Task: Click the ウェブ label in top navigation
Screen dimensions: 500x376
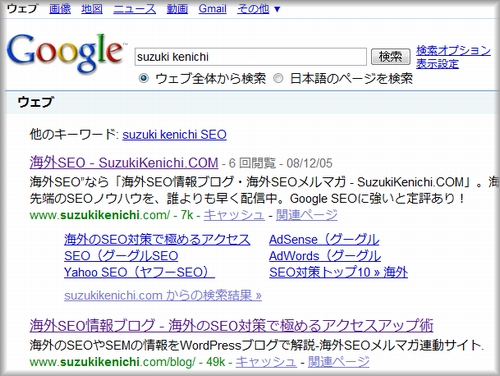Action: pos(22,9)
